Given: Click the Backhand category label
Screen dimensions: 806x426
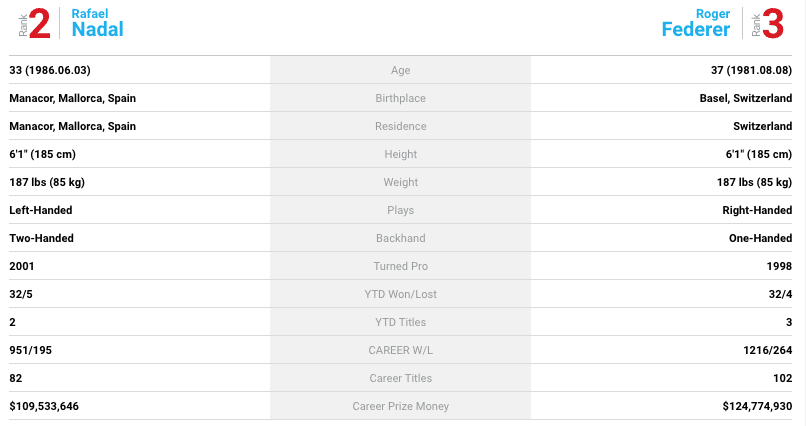Looking at the screenshot, I should (x=400, y=238).
